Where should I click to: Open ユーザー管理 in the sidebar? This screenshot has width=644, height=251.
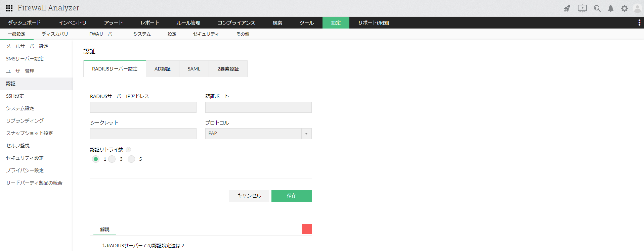(x=20, y=71)
